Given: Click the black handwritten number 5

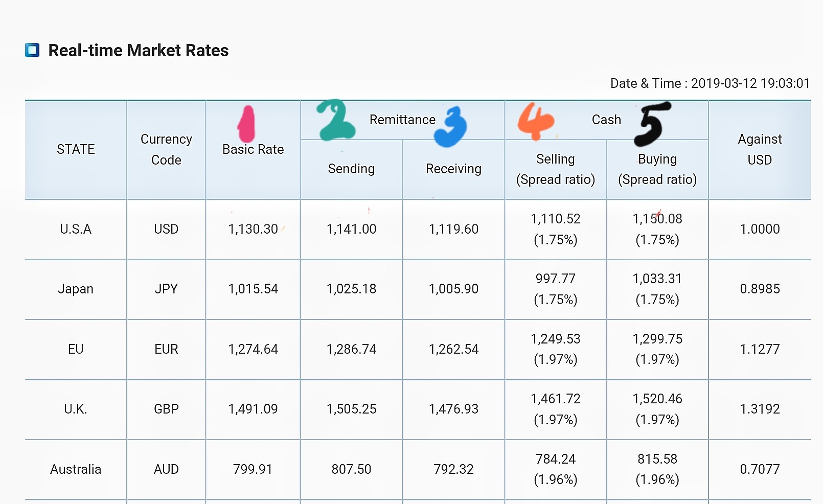Looking at the screenshot, I should coord(652,124).
